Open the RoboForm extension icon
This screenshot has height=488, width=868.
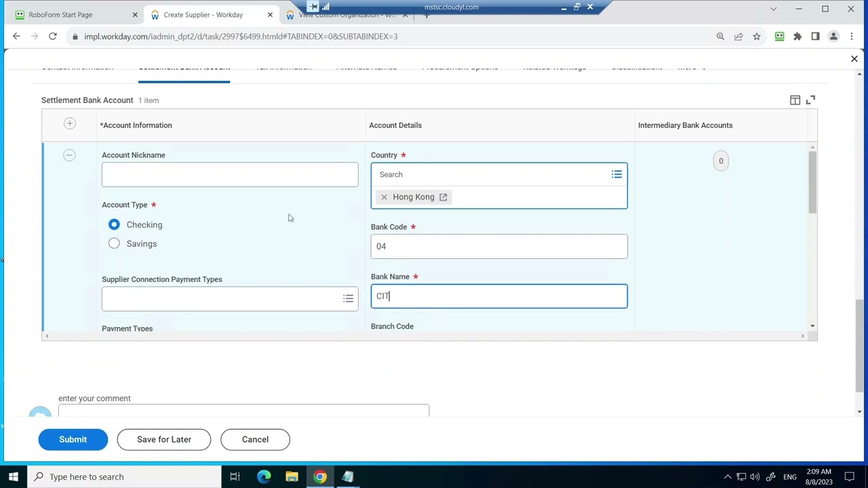[x=779, y=37]
